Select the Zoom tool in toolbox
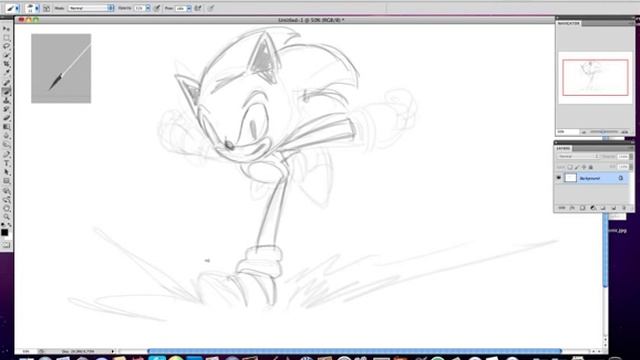This screenshot has width=640, height=360. click(x=6, y=217)
